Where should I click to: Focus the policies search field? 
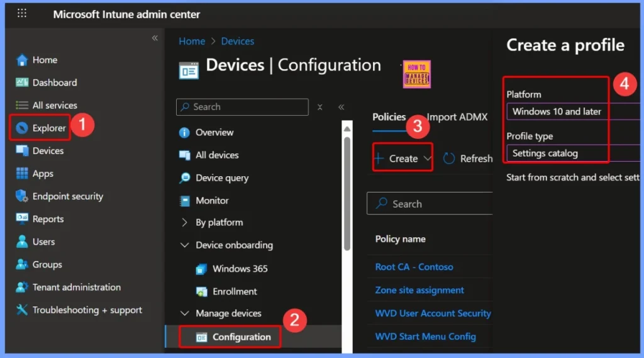click(x=430, y=203)
